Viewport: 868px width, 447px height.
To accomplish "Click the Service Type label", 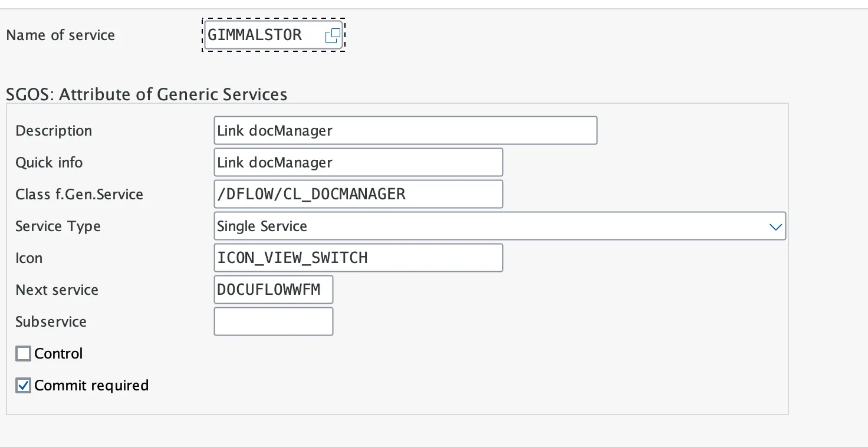I will [58, 226].
